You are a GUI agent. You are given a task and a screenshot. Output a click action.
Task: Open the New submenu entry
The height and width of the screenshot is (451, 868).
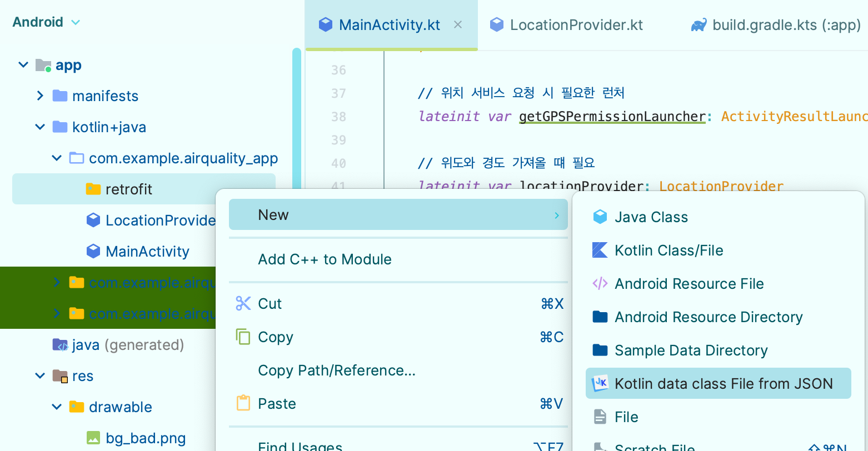(398, 215)
